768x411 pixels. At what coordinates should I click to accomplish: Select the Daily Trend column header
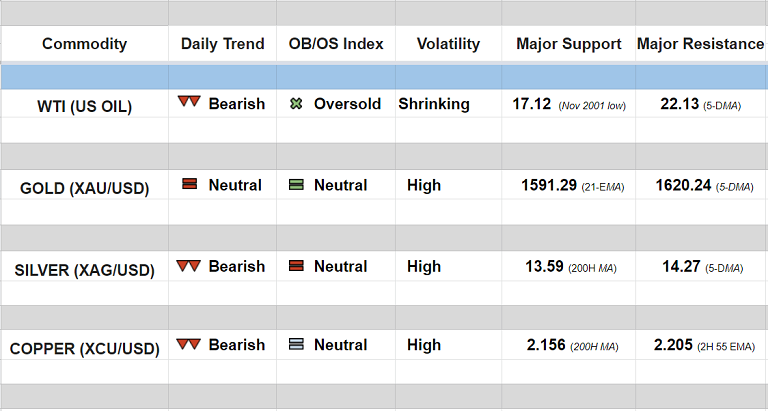pyautogui.click(x=222, y=44)
